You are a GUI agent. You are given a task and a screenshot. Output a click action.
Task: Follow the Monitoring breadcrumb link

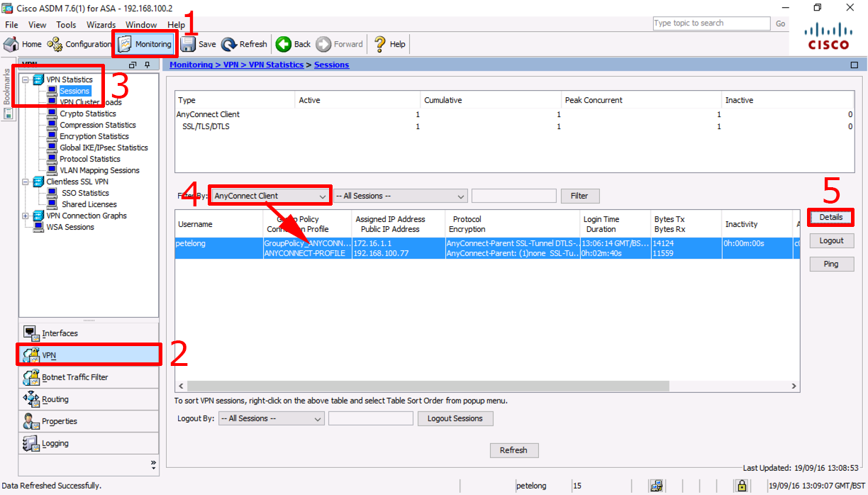pyautogui.click(x=191, y=65)
